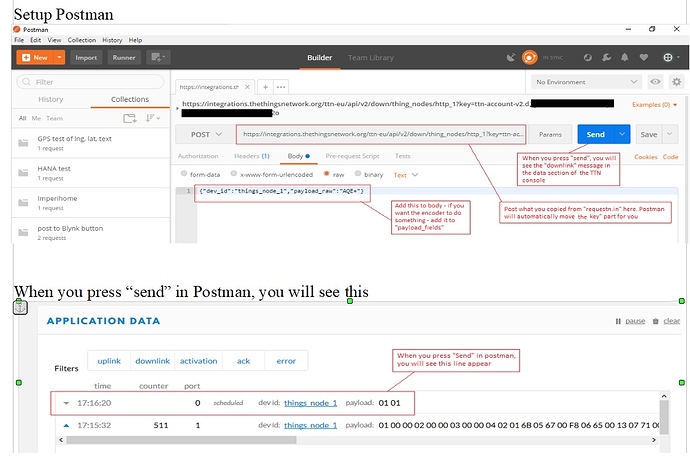
Task: Click the New button plus icon
Action: pyautogui.click(x=26, y=58)
